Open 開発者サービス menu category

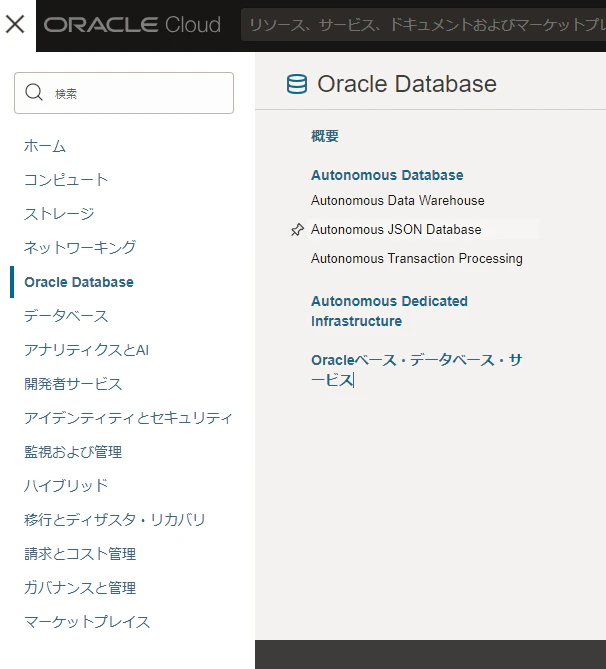[x=73, y=384]
